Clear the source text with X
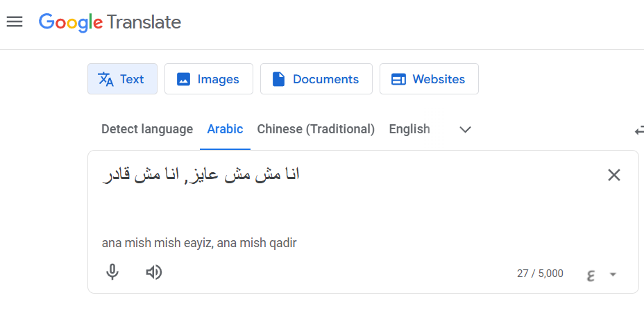 tap(614, 176)
